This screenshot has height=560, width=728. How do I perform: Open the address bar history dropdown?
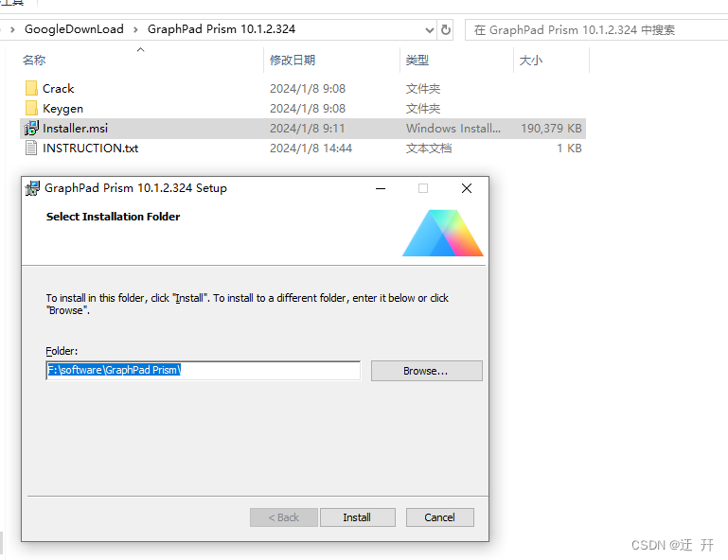click(430, 30)
